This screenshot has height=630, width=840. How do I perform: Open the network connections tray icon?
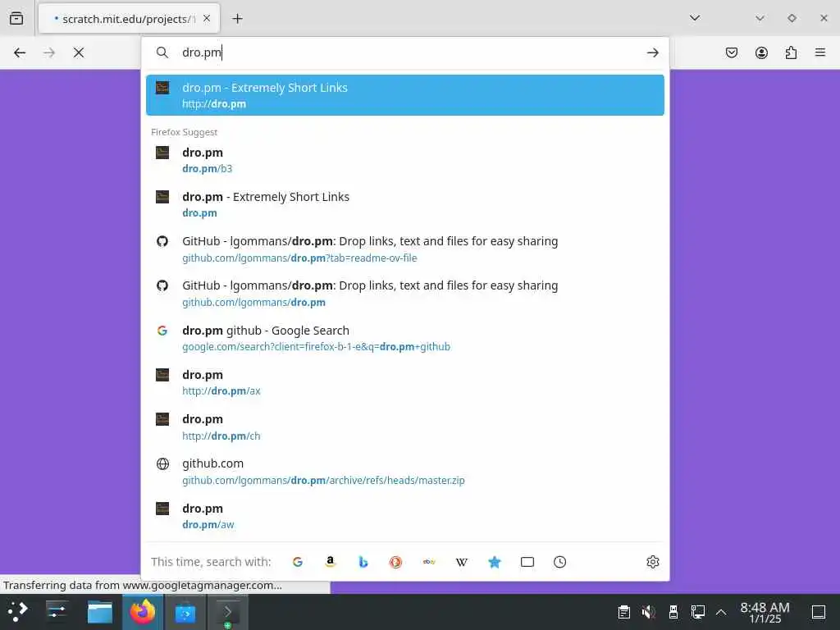[x=697, y=612]
